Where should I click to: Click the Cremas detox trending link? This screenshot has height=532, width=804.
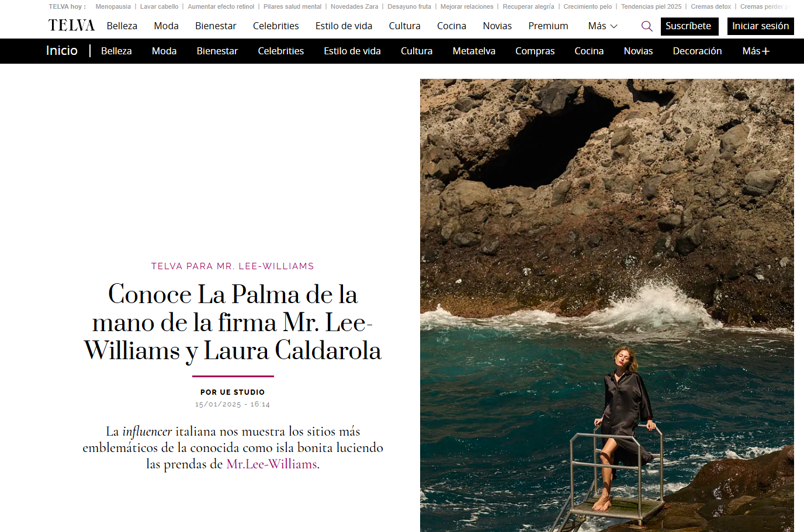(x=711, y=7)
